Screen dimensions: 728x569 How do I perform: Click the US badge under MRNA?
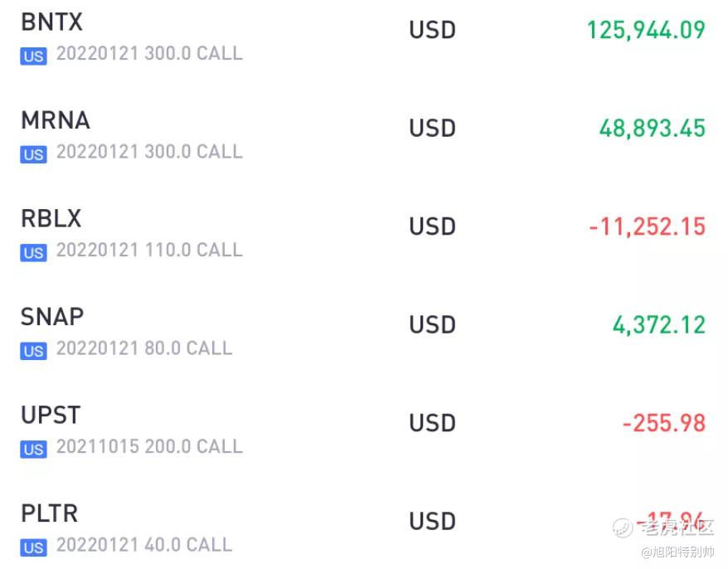click(34, 154)
